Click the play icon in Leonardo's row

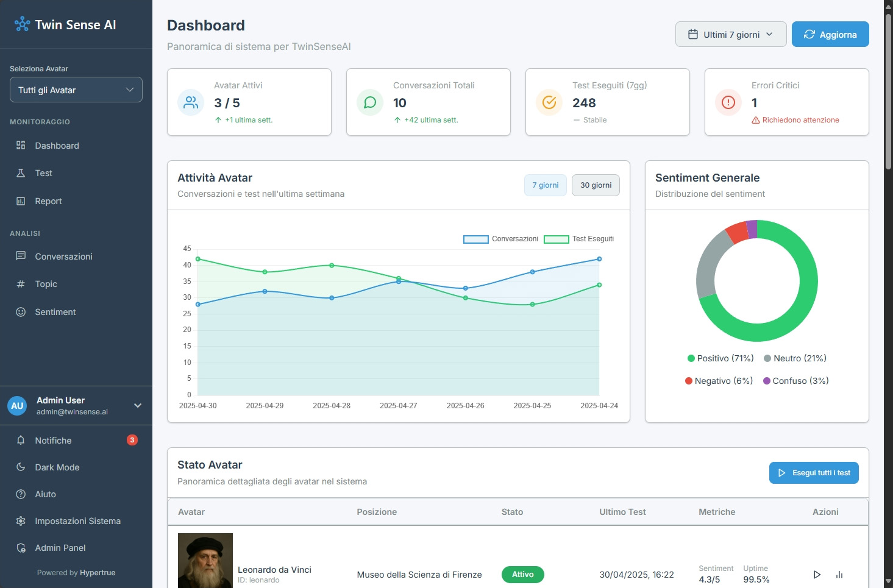[817, 575]
